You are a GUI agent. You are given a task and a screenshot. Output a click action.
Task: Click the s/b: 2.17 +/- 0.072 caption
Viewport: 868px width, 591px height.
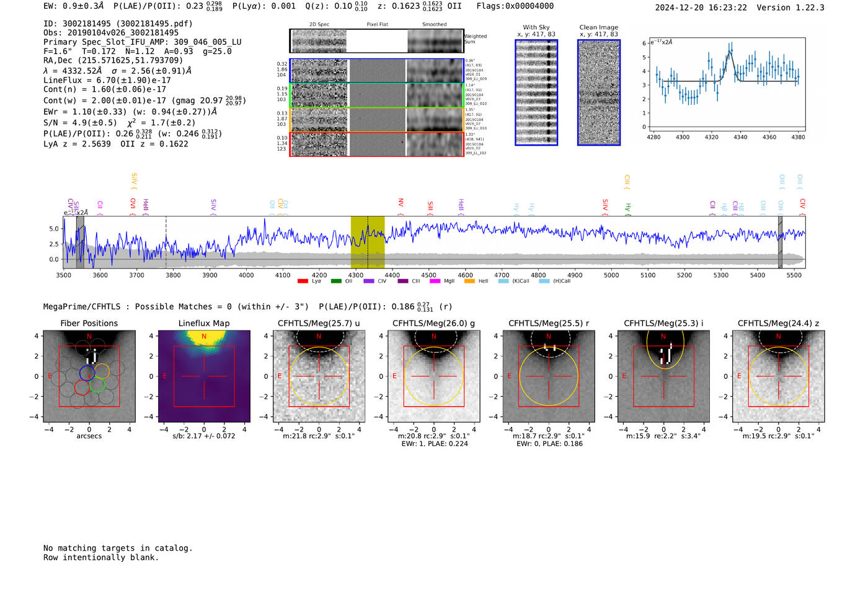pos(204,436)
